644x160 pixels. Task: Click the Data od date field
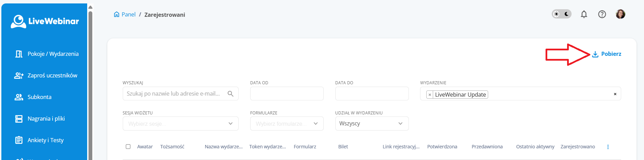286,94
